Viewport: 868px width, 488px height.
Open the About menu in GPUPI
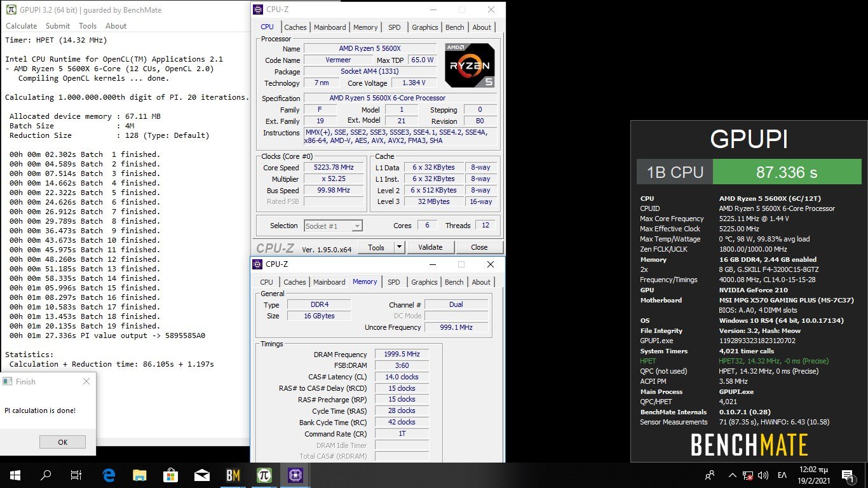116,26
